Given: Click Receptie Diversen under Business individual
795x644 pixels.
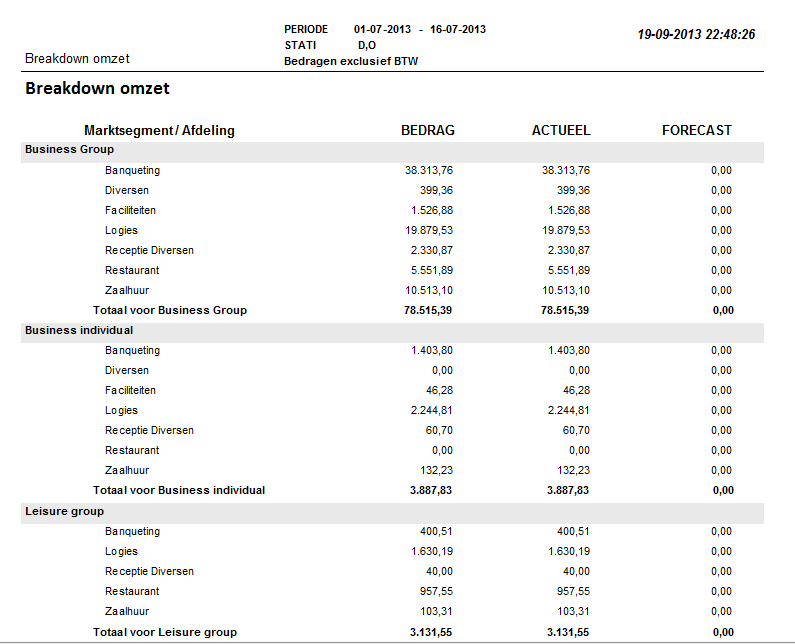Looking at the screenshot, I should coord(149,431).
